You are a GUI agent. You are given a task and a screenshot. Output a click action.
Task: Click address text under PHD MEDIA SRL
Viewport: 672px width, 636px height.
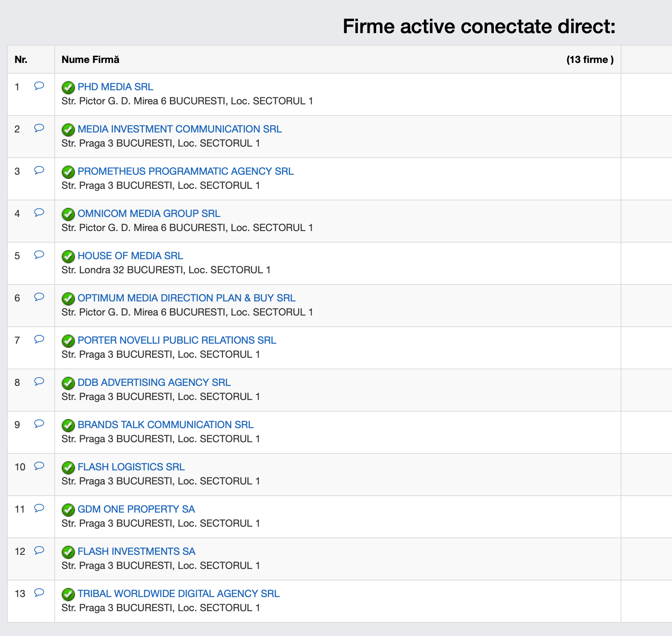pyautogui.click(x=187, y=101)
